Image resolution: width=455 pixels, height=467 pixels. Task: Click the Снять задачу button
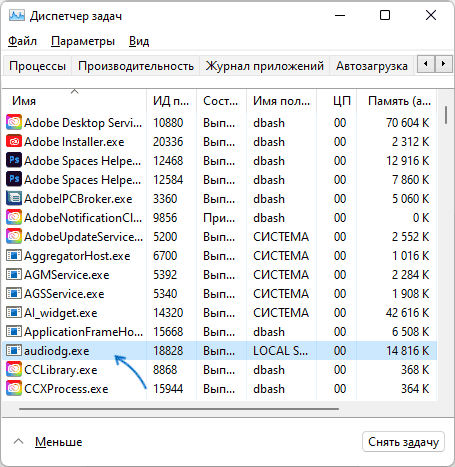pos(403,442)
